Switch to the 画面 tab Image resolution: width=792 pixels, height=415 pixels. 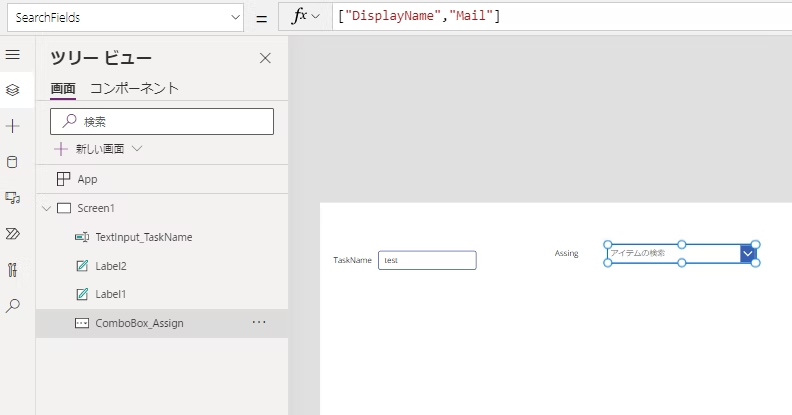point(62,88)
